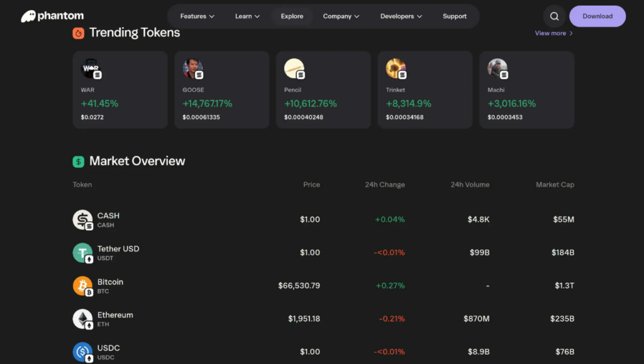Viewport: 644px width, 364px height.
Task: Click the Market Overview dollar icon
Action: coord(79,162)
